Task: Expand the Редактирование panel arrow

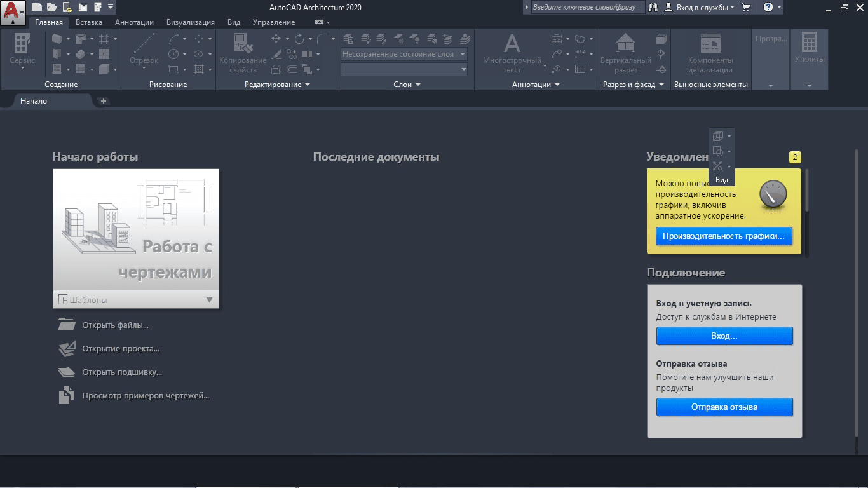Action: click(308, 85)
